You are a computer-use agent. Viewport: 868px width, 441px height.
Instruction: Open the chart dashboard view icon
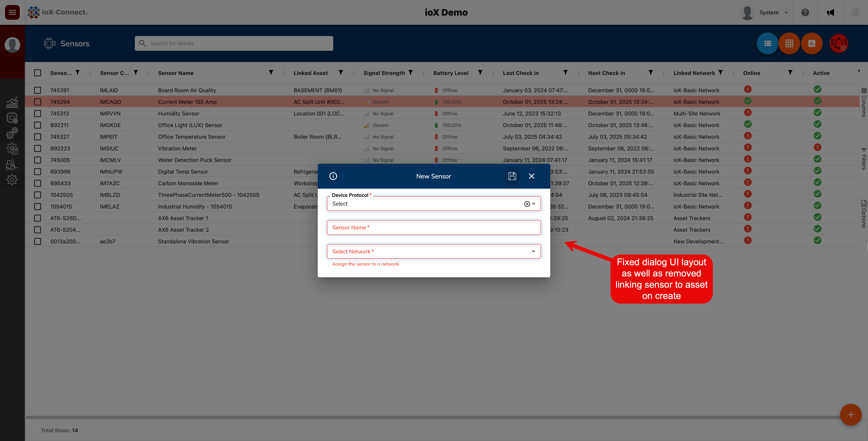811,43
